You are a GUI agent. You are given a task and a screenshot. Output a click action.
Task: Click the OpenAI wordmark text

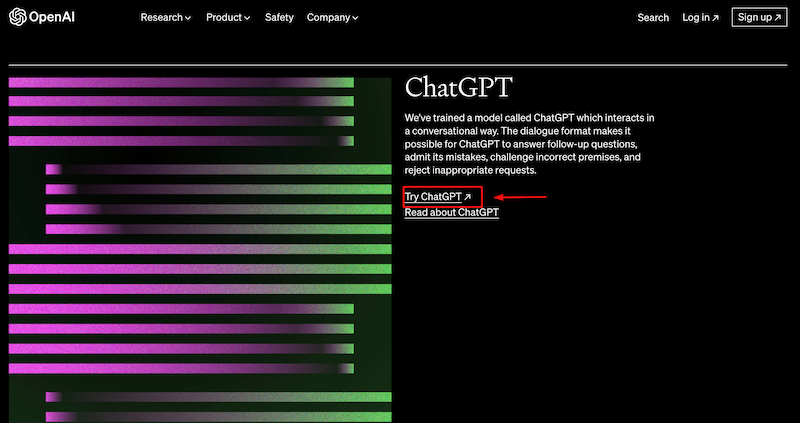pos(52,17)
